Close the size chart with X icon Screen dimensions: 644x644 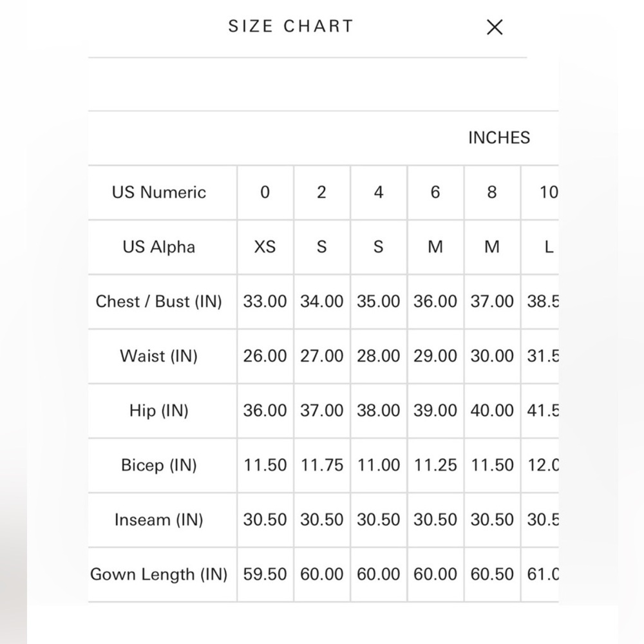[x=495, y=27]
